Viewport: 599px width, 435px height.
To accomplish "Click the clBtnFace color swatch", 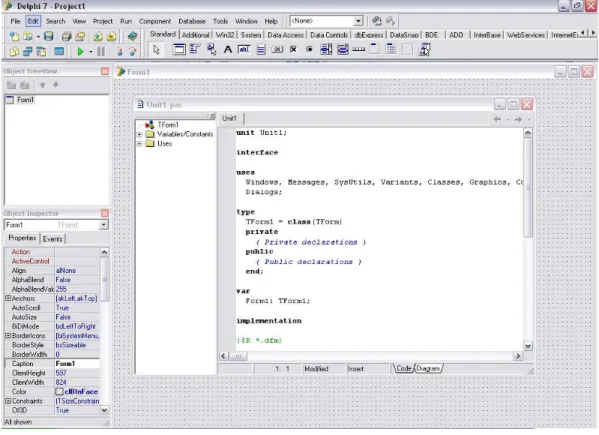I will 59,392.
